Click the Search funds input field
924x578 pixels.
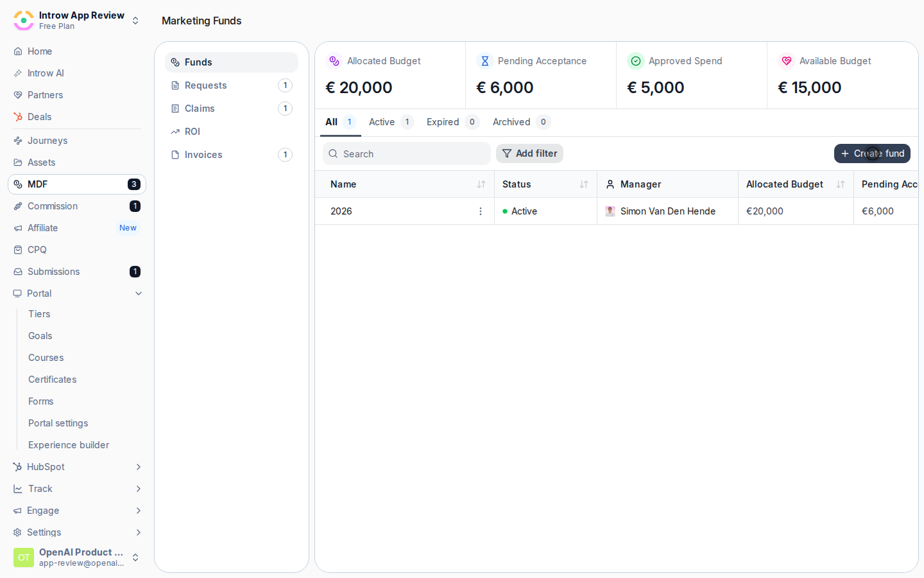point(407,153)
